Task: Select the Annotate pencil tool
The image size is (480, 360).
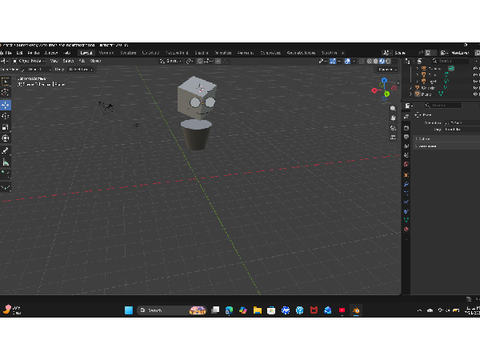Action: point(5,151)
